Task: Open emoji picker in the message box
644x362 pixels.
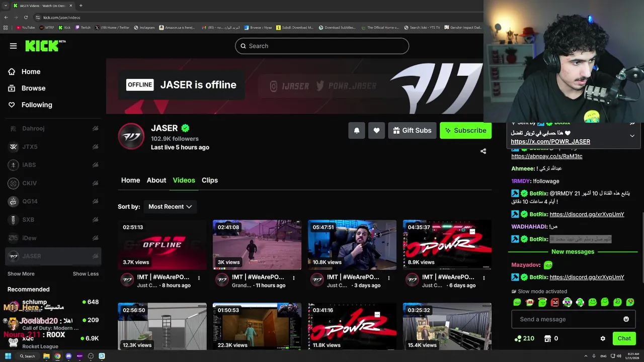Action: coord(626,319)
